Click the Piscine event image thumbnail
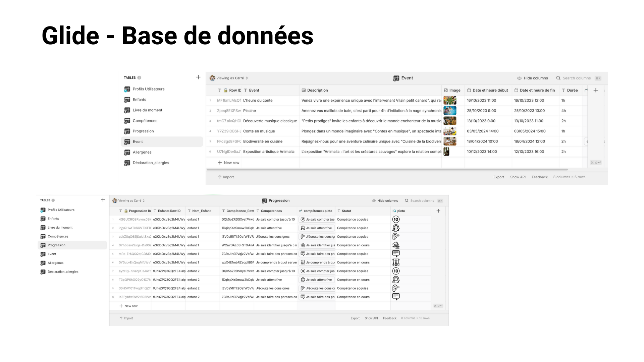The height and width of the screenshot is (362, 644). click(449, 111)
